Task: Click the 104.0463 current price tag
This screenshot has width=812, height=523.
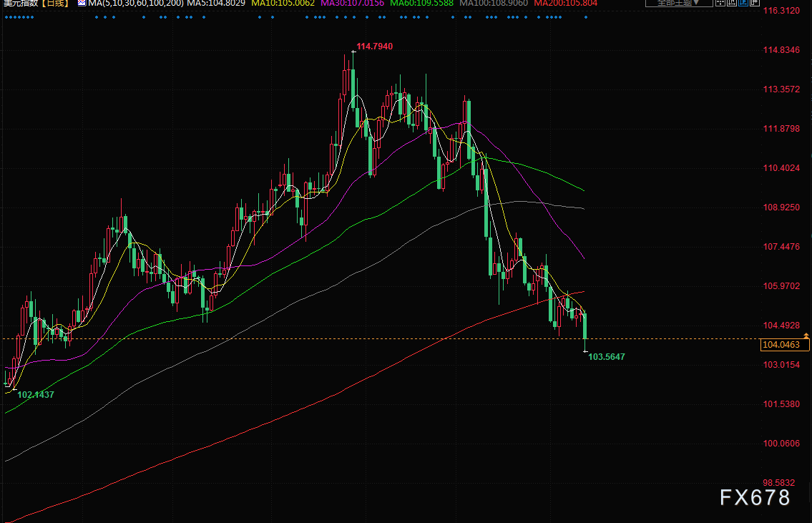Action: (x=785, y=345)
